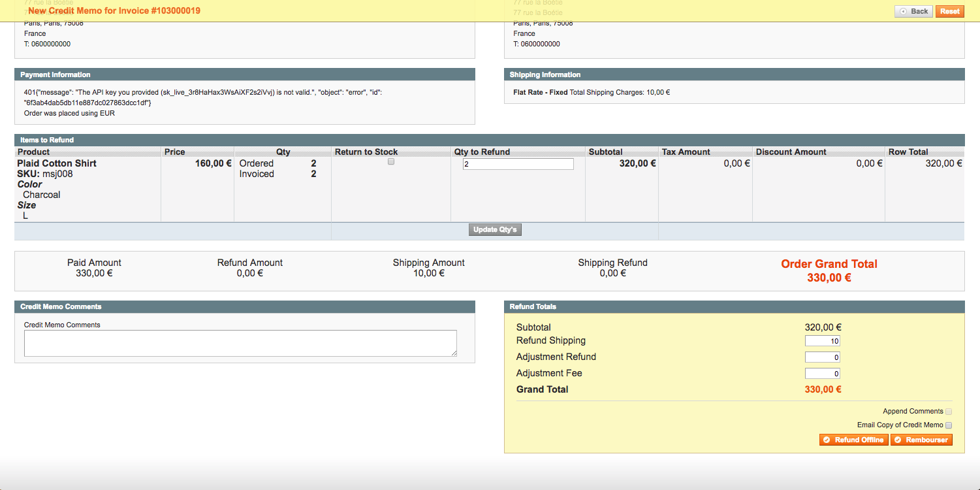Select the Refund Shipping amount field

823,340
